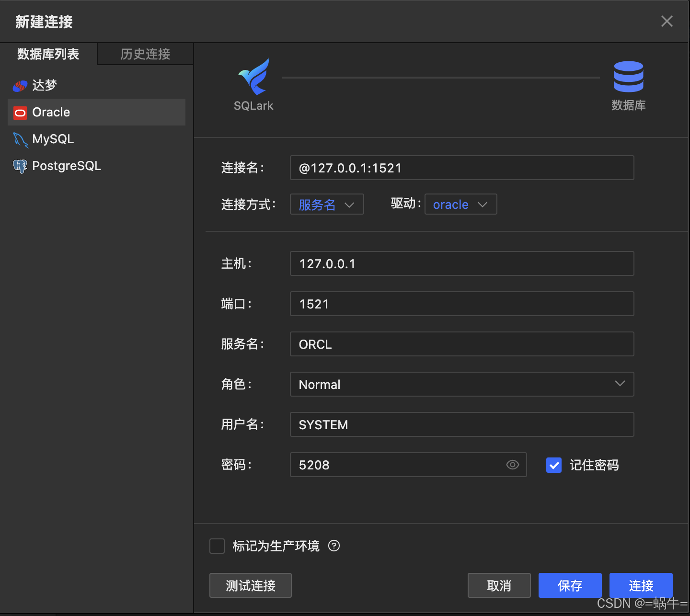
Task: Click the 取消 button
Action: 499,585
